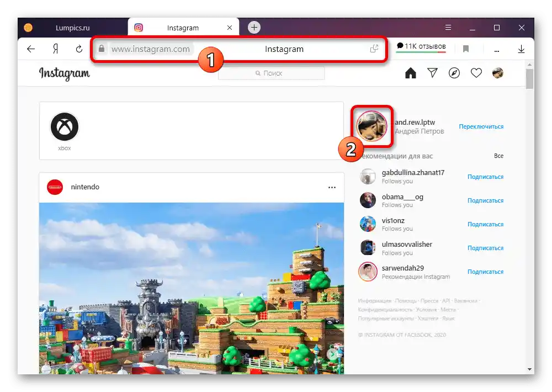Open the Информация footer link

(375, 301)
